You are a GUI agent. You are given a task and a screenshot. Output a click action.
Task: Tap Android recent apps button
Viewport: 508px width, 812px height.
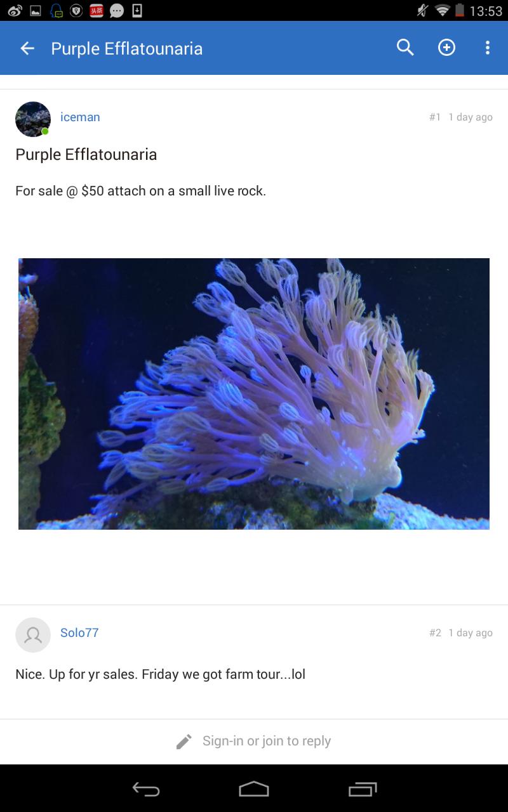(363, 789)
